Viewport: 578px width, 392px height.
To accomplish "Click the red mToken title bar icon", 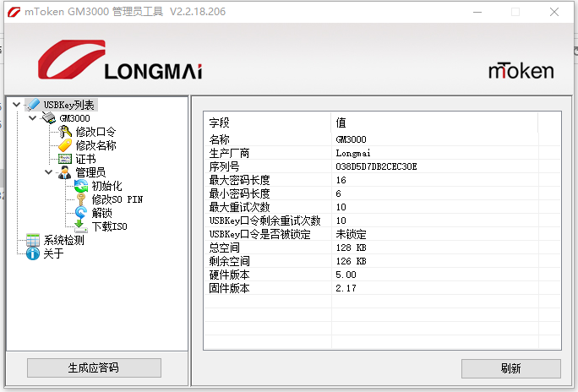I will coord(14,12).
